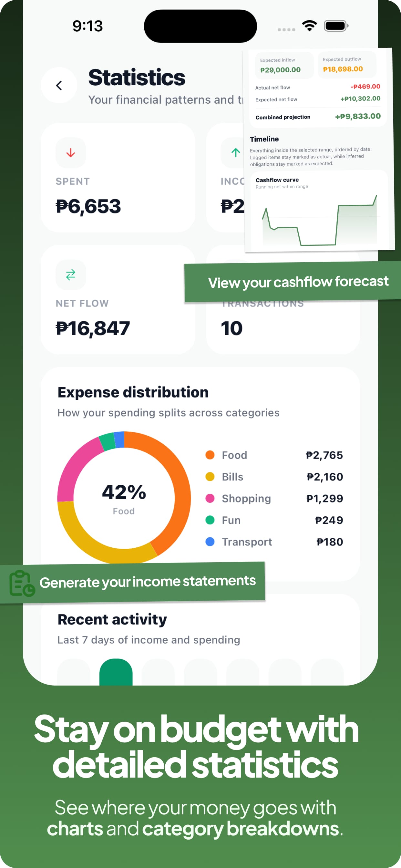Tap the back chevron button

pyautogui.click(x=59, y=86)
